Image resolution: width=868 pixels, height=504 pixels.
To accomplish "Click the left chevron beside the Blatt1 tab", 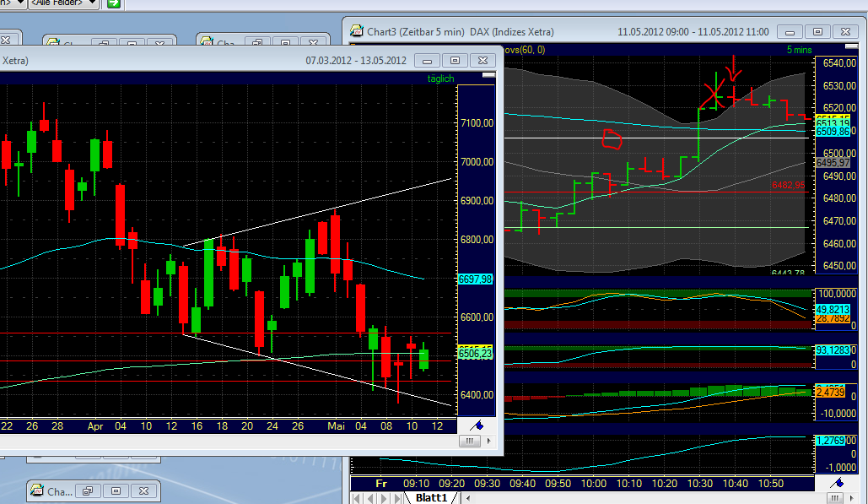I will [x=468, y=497].
